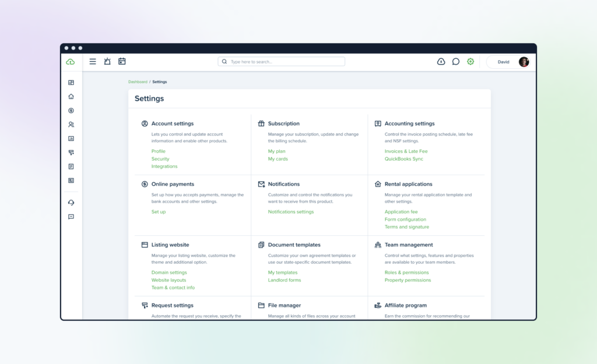Open the Profile link under Account settings
597x364 pixels.
[159, 151]
